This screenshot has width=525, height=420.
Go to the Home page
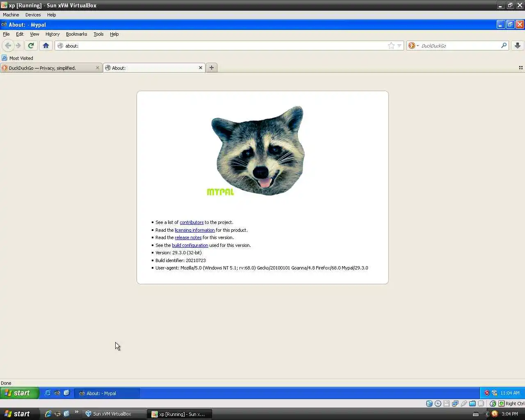coord(46,46)
